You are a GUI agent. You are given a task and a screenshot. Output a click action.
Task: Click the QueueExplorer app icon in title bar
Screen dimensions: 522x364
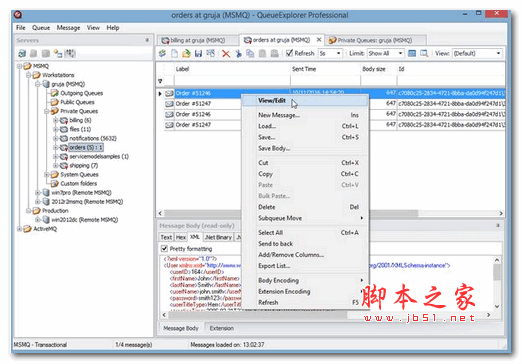(x=18, y=15)
